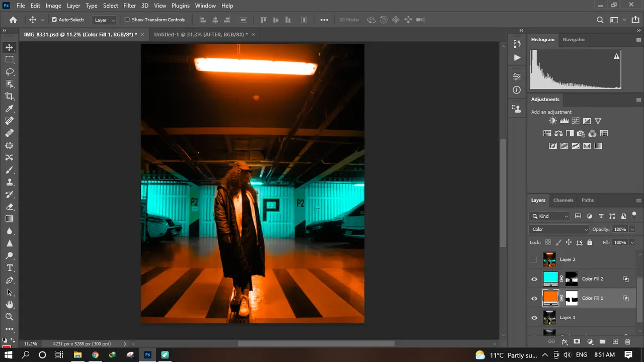
Task: Select the History Brush tool
Action: tap(10, 195)
